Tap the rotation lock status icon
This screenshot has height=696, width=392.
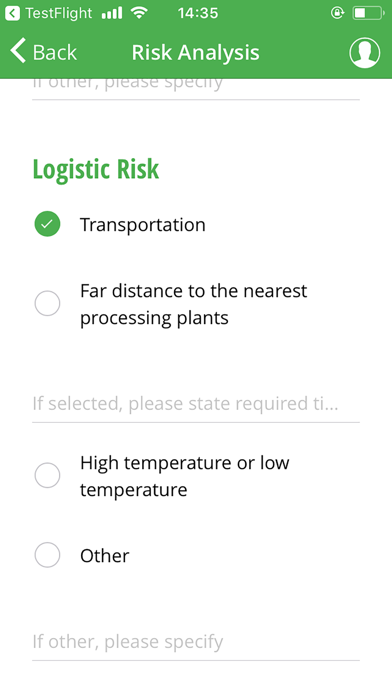[337, 13]
